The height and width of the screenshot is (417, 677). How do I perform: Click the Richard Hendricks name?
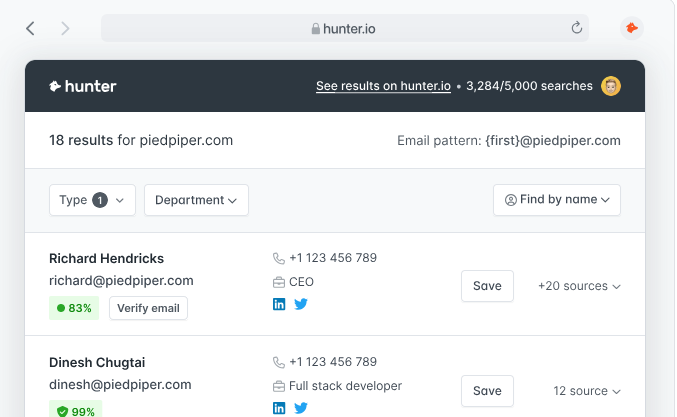point(107,258)
